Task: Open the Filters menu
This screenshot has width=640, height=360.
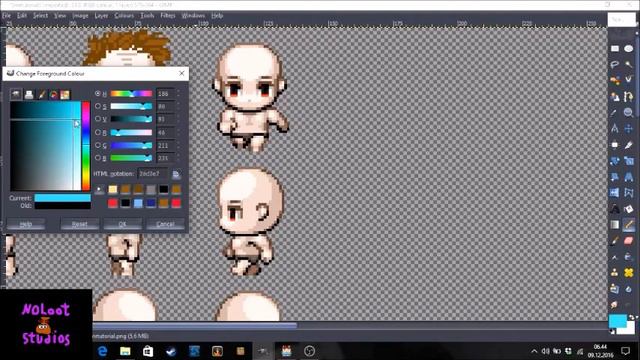Action: (167, 16)
